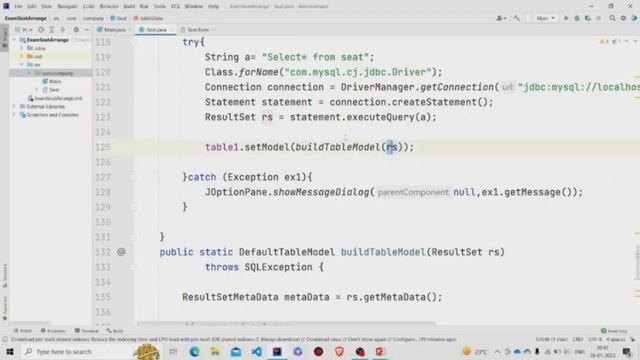Open the Project view selector dropdown
This screenshot has height=360, width=640.
click(x=24, y=30)
